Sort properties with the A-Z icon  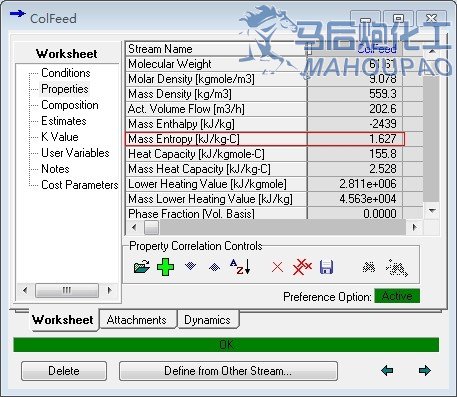[x=240, y=267]
